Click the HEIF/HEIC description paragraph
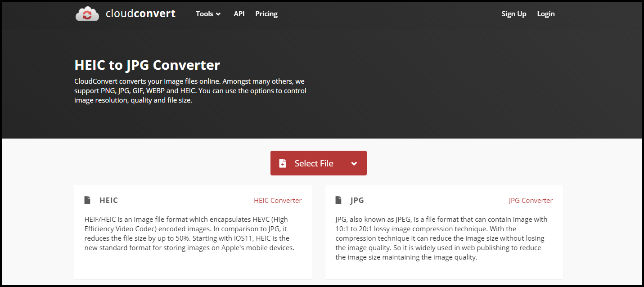This screenshot has width=644, height=287. pos(189,233)
